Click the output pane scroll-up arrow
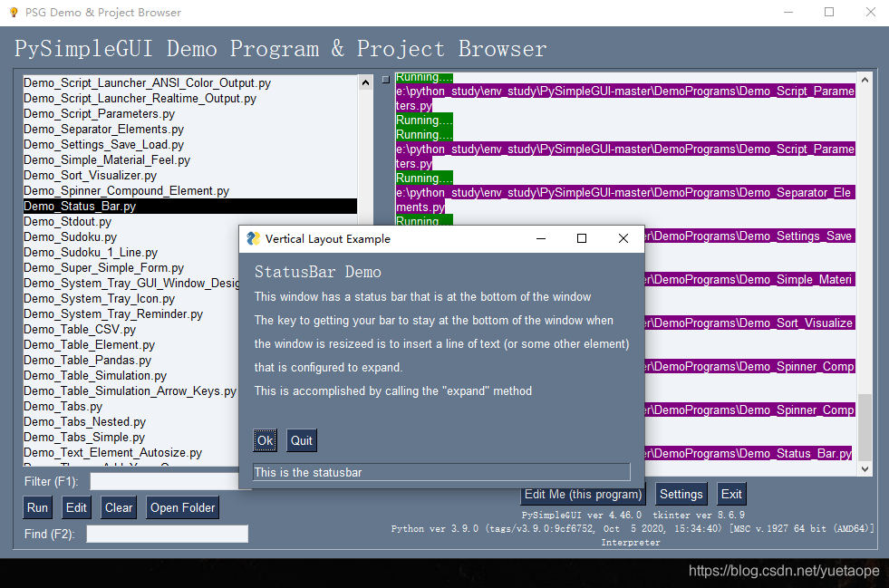The width and height of the screenshot is (889, 588). pyautogui.click(x=865, y=80)
